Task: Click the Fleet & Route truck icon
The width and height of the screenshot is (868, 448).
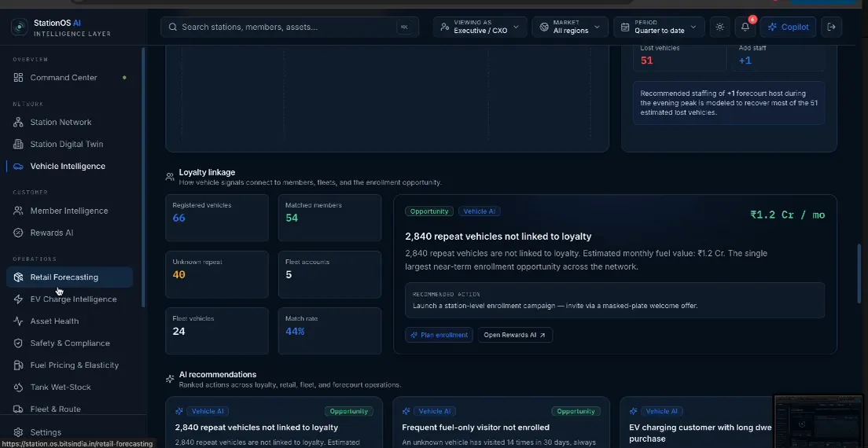Action: click(18, 409)
